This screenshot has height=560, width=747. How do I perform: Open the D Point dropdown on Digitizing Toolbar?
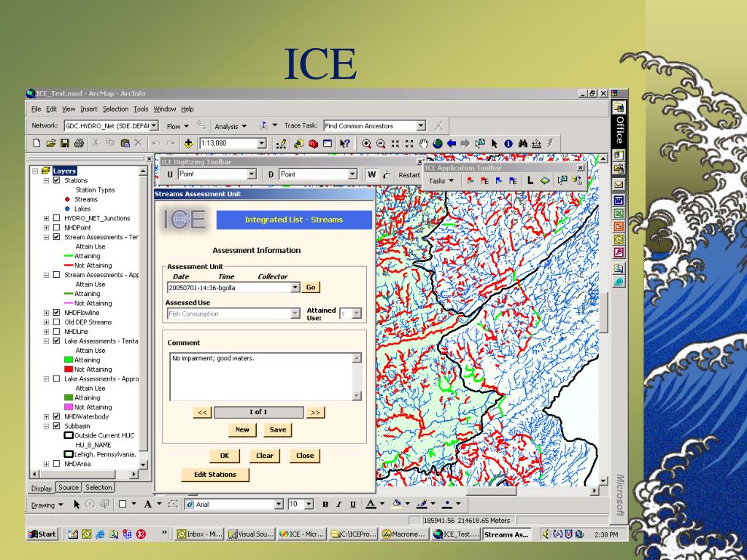click(x=352, y=174)
